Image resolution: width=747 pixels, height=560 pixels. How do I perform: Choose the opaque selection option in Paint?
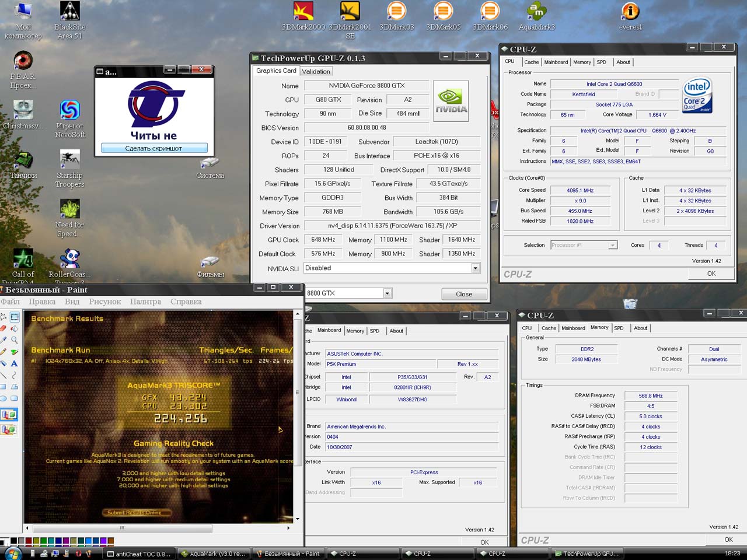coord(9,415)
